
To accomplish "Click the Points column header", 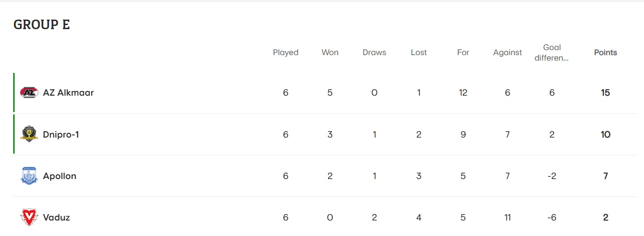I will coord(605,52).
